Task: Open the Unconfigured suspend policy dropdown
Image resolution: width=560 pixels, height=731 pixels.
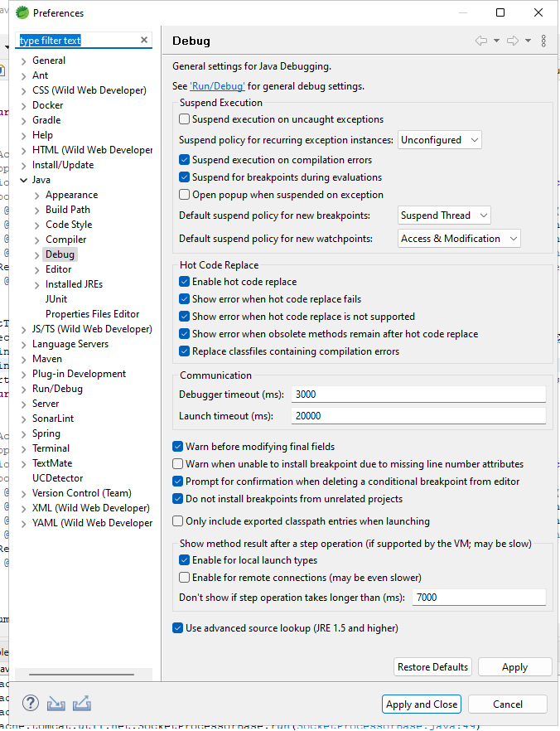Action: 439,140
